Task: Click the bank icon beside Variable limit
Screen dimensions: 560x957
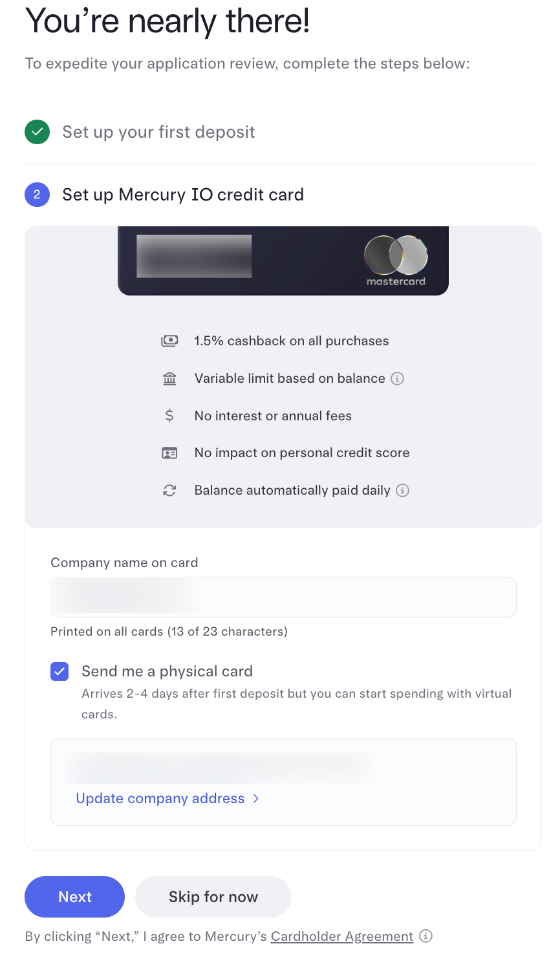Action: pos(169,378)
